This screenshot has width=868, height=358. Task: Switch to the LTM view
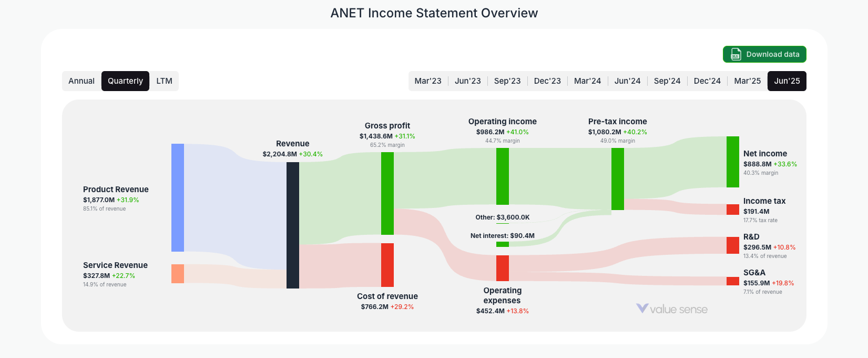(x=164, y=81)
